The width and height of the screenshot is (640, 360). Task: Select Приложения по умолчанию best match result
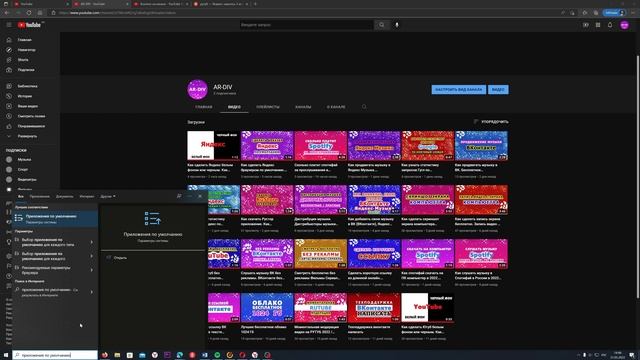pos(55,219)
